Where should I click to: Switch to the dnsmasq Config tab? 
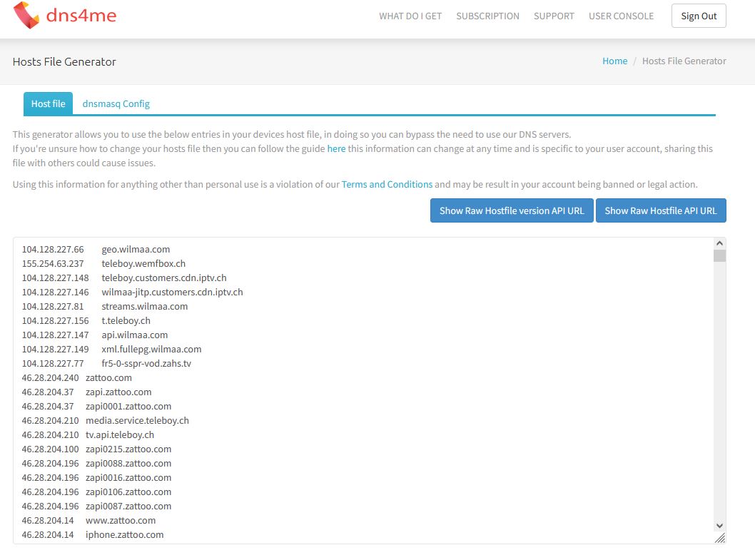(x=116, y=103)
